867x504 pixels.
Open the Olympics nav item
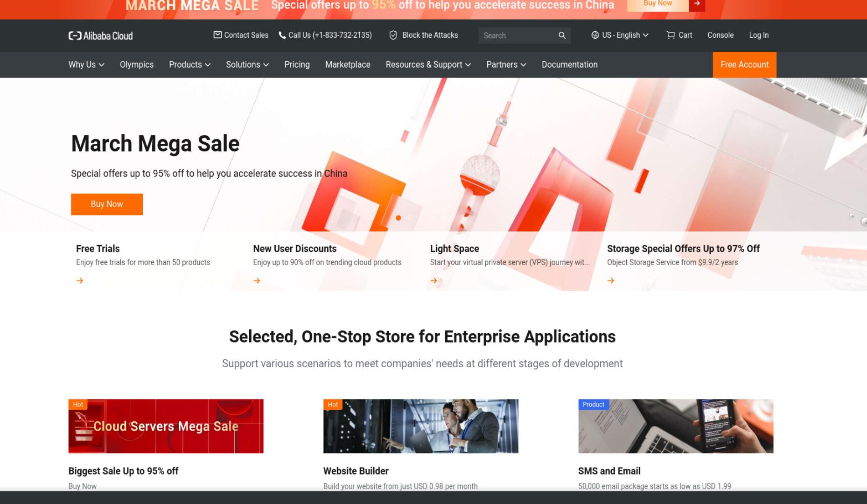(x=137, y=64)
